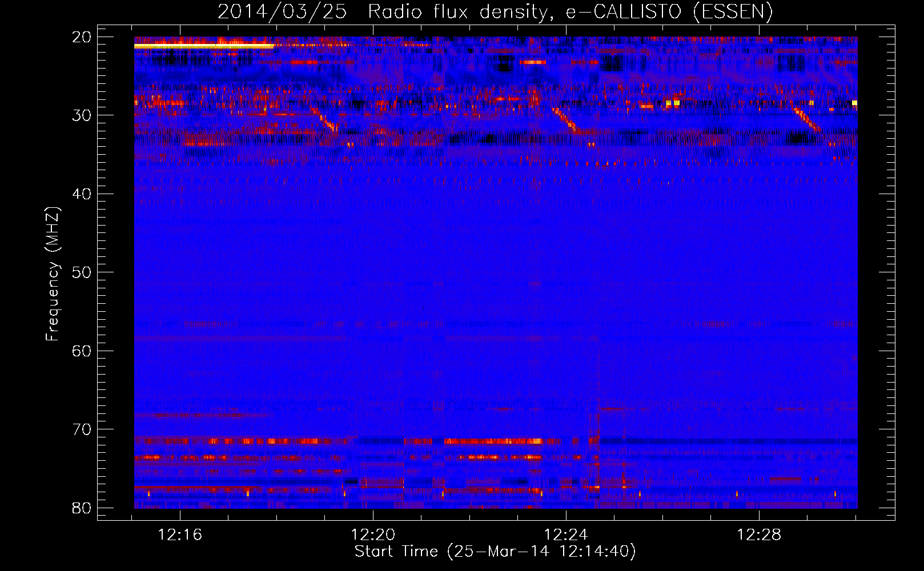Click the drifting burst streak near 12:29
The image size is (924, 571).
[807, 119]
